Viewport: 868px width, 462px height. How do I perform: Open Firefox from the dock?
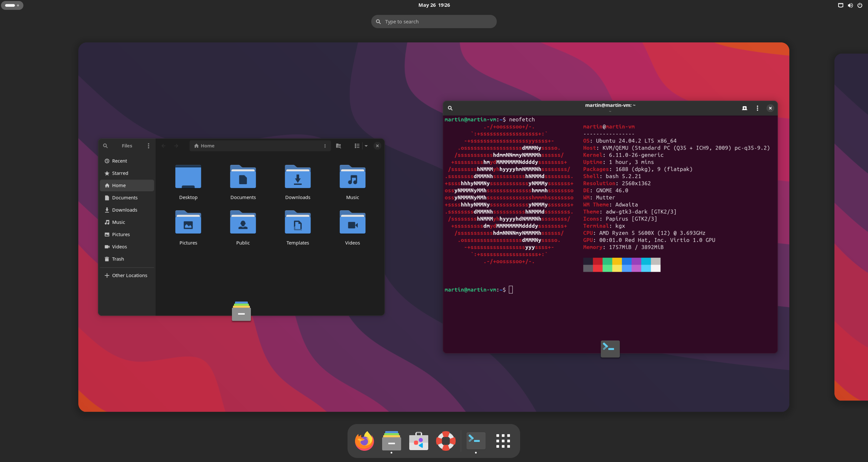(x=364, y=441)
